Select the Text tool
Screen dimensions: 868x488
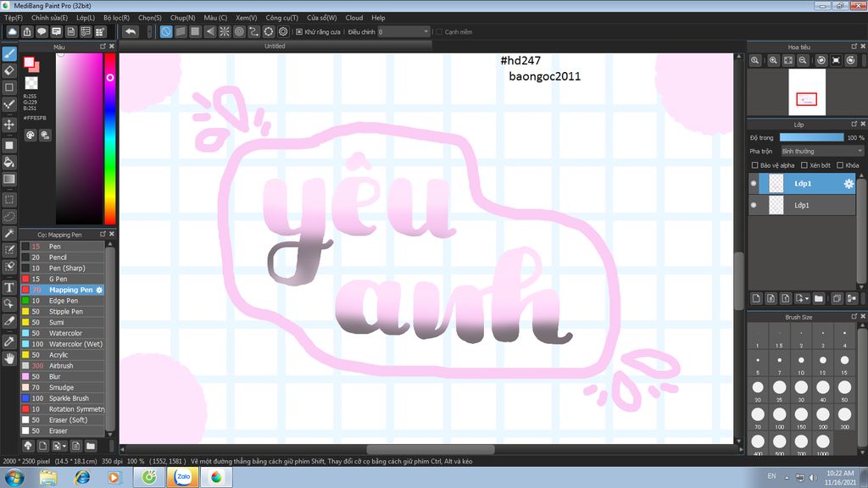tap(9, 287)
